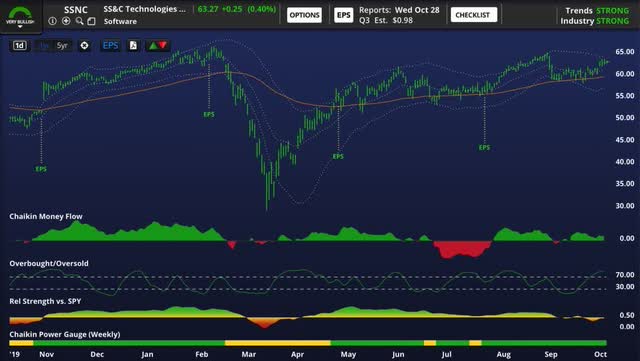Click the Industry STRONG indicator
This screenshot has height=361, width=640.
(x=594, y=21)
